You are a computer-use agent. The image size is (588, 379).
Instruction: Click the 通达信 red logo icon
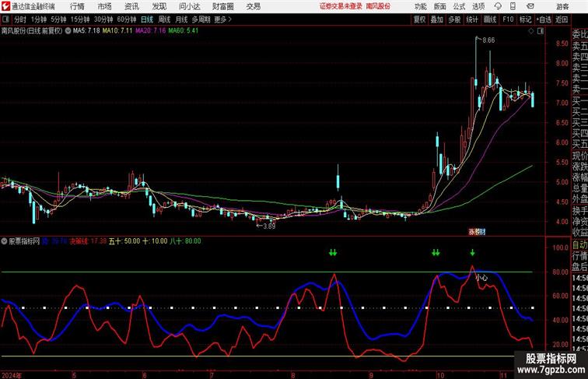pos(5,6)
